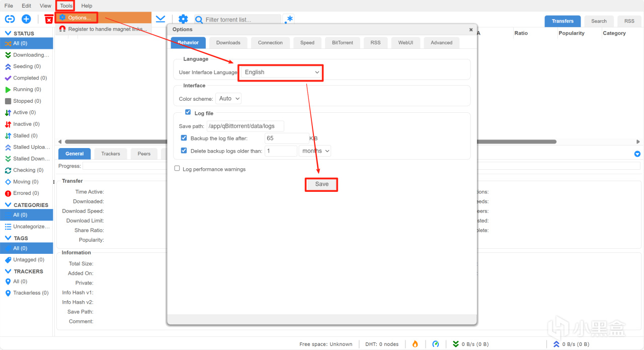
Task: Open the View menu
Action: tap(45, 6)
